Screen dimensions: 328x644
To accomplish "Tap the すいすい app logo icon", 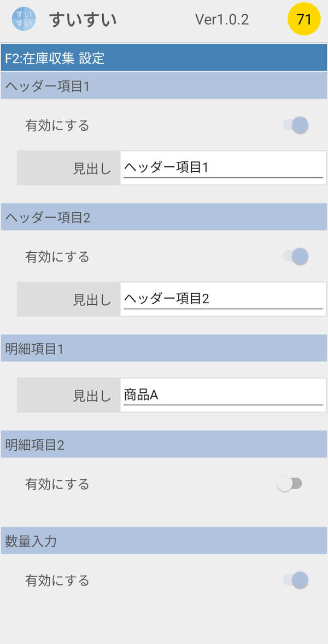I will [24, 19].
